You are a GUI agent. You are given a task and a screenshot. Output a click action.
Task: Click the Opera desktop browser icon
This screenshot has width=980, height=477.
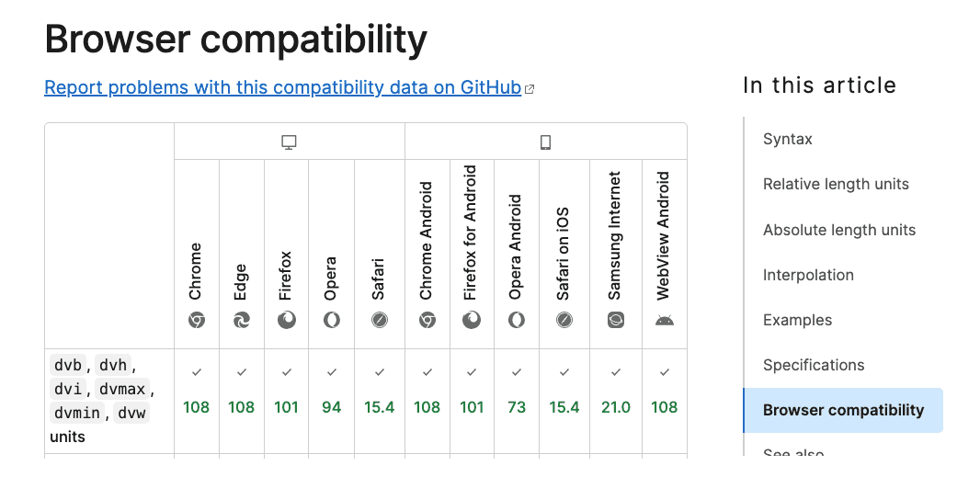coord(332,320)
